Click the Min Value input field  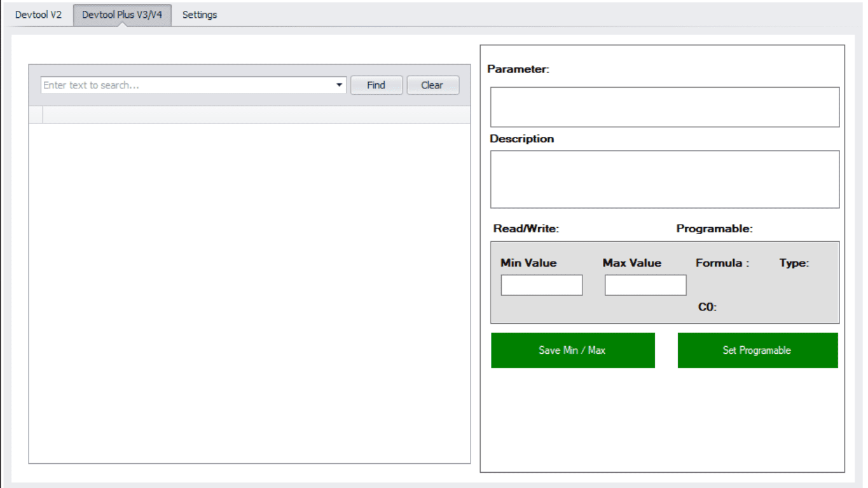[x=541, y=285]
